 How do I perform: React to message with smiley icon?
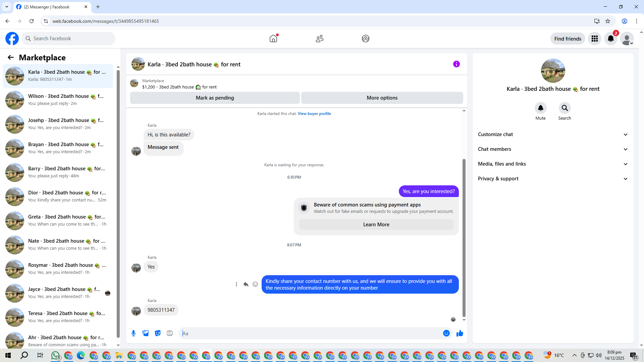(255, 284)
